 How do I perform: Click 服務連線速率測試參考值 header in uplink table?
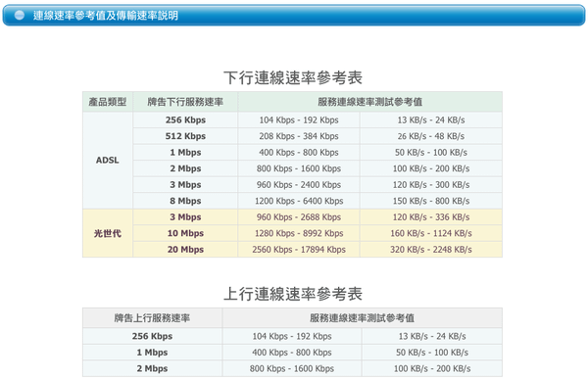pyautogui.click(x=363, y=318)
